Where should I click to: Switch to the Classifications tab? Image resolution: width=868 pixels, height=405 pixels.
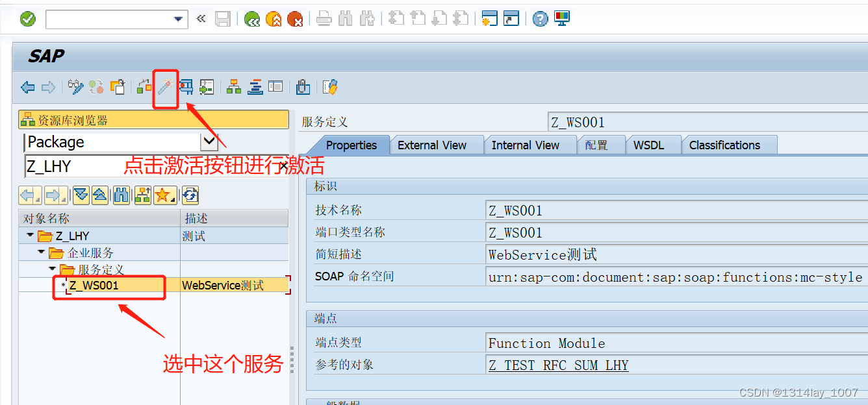pos(724,145)
